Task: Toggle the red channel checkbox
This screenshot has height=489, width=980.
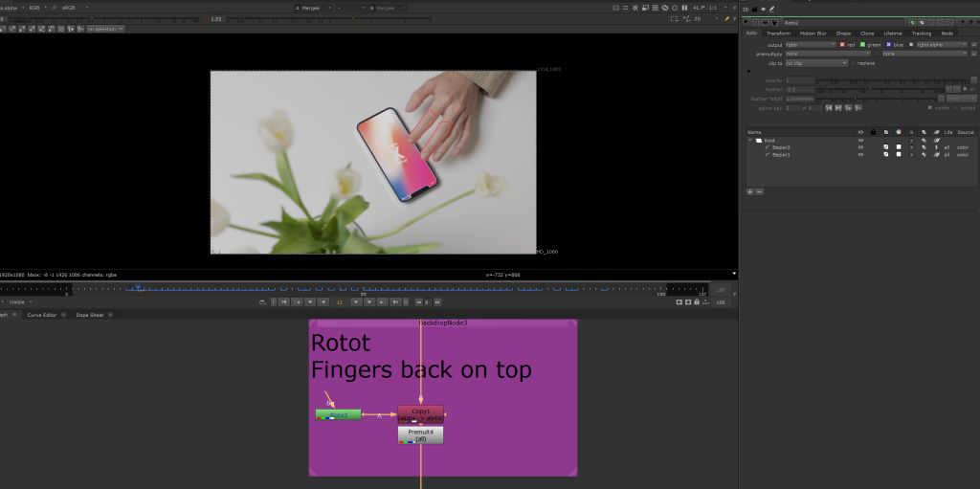Action: pyautogui.click(x=842, y=44)
